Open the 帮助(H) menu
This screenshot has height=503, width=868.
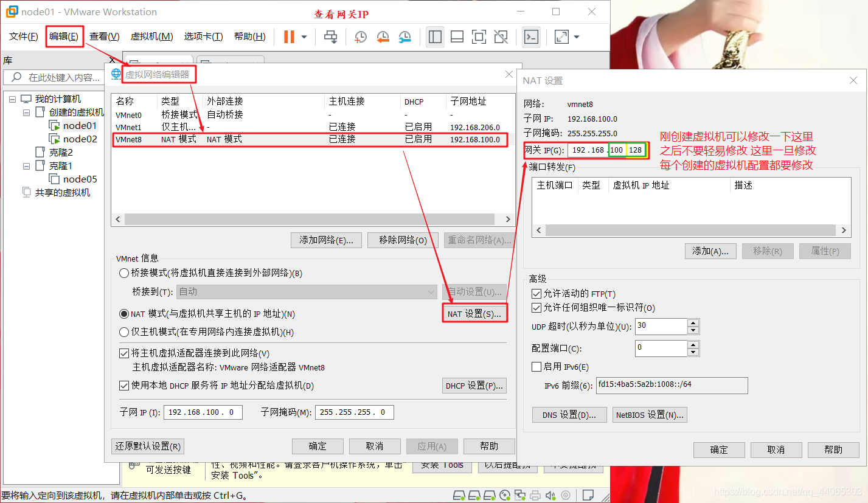pyautogui.click(x=249, y=36)
